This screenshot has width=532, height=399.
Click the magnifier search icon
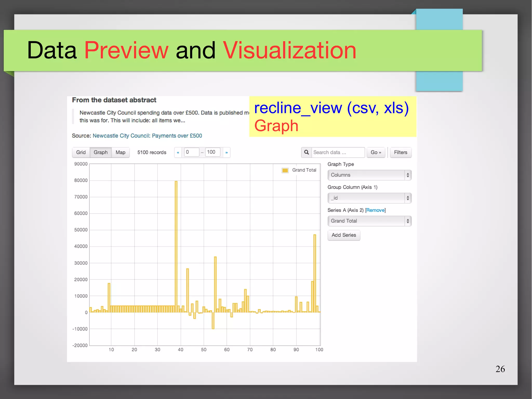tap(307, 152)
